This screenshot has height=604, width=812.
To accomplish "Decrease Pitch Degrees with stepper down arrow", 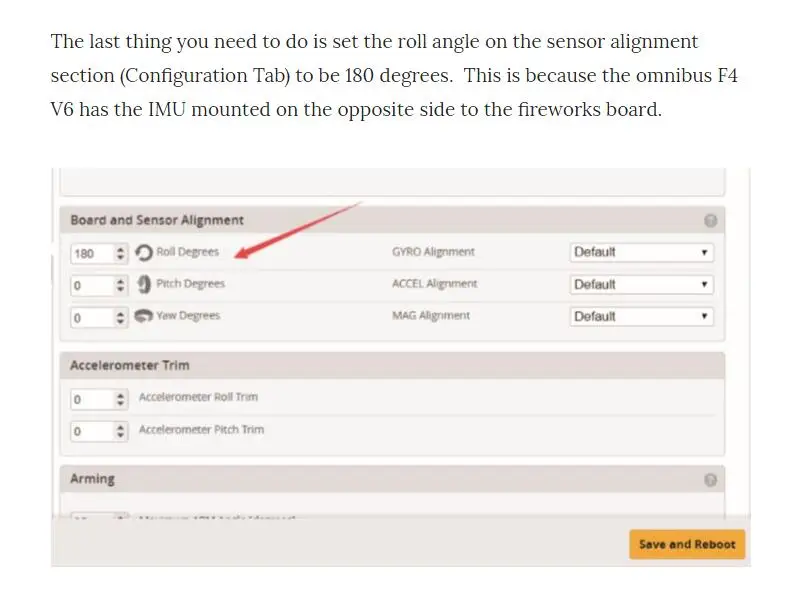I will pos(120,290).
